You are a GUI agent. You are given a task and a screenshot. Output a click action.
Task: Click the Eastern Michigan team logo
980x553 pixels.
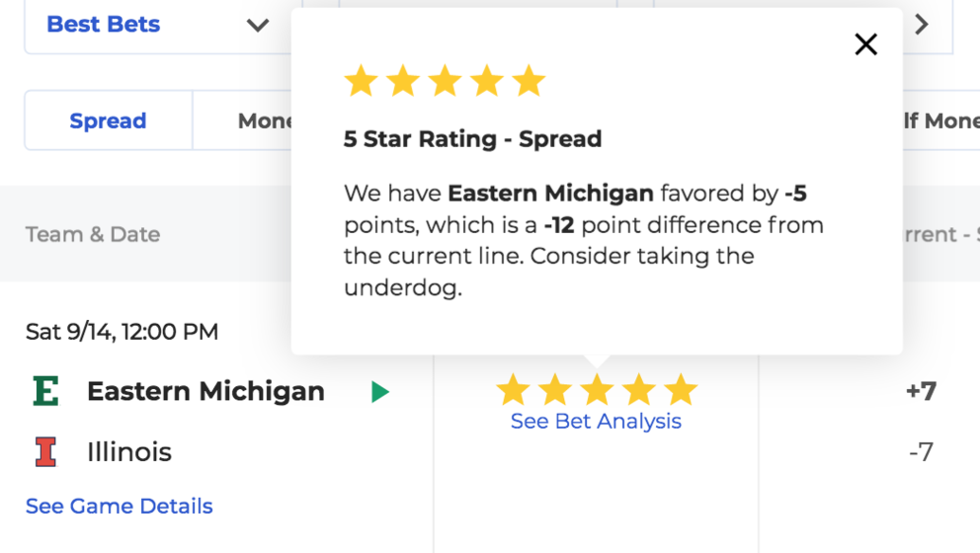45,391
